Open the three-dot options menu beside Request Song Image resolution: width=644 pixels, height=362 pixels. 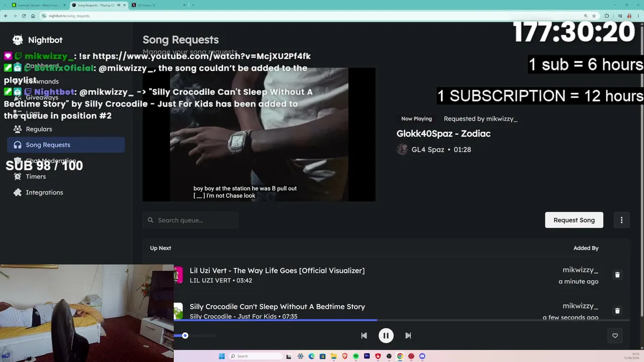[621, 220]
